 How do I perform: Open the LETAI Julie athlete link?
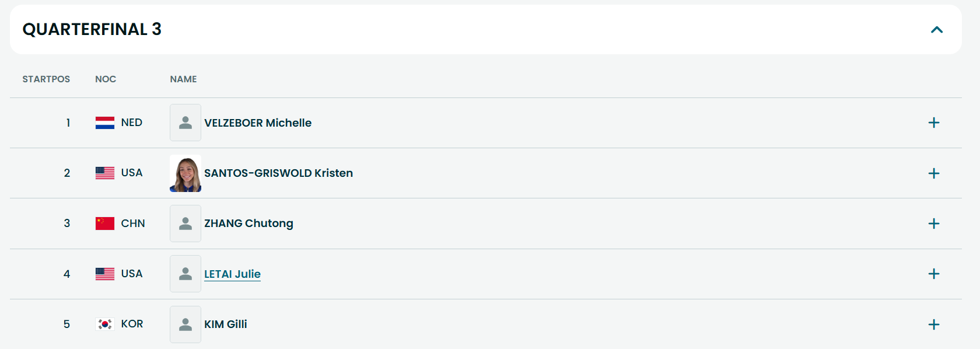[x=232, y=274]
